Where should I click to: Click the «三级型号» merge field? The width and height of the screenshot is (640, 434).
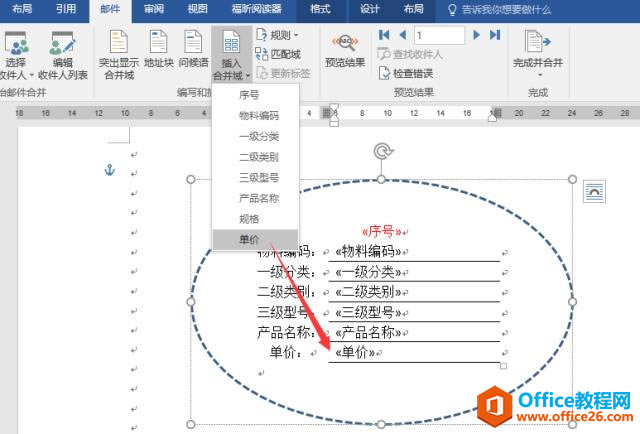click(x=369, y=312)
